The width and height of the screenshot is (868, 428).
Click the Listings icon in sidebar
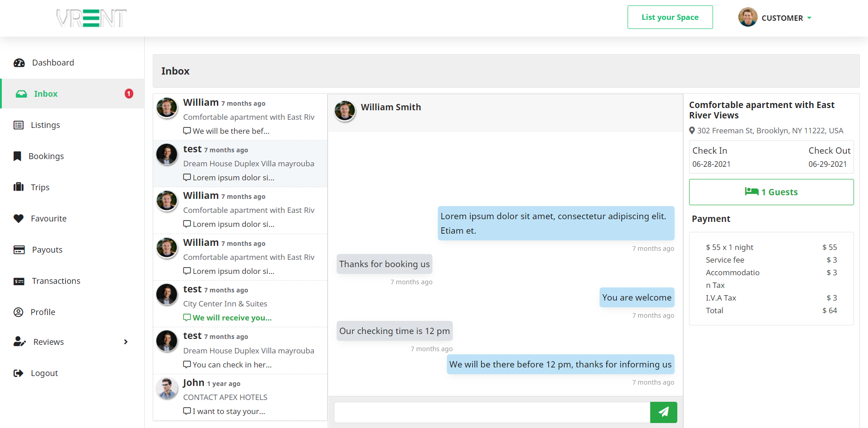point(19,125)
